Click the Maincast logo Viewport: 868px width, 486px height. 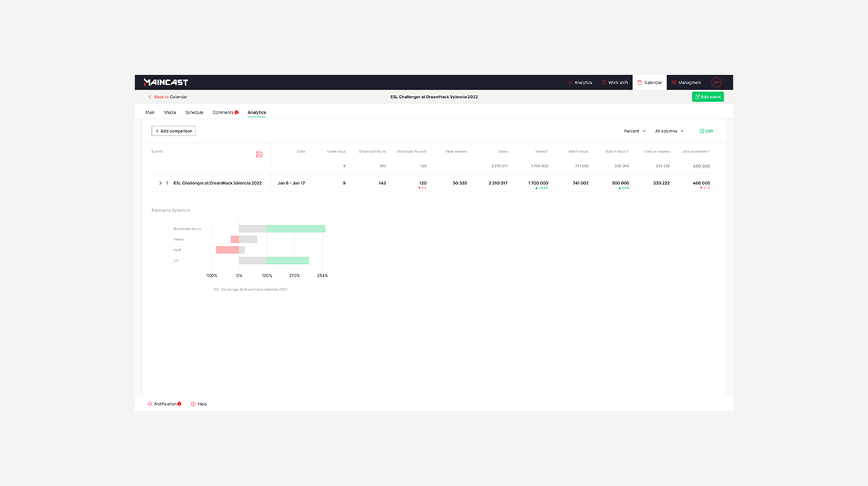click(165, 82)
